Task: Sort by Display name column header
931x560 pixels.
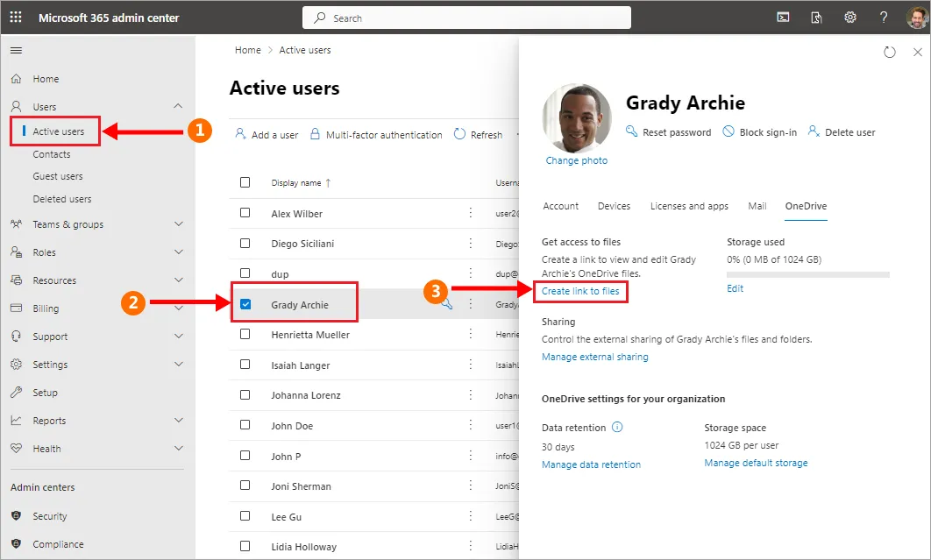Action: tap(301, 183)
